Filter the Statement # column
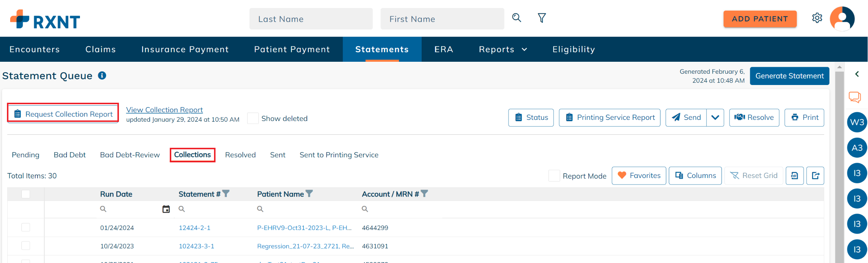 (226, 194)
